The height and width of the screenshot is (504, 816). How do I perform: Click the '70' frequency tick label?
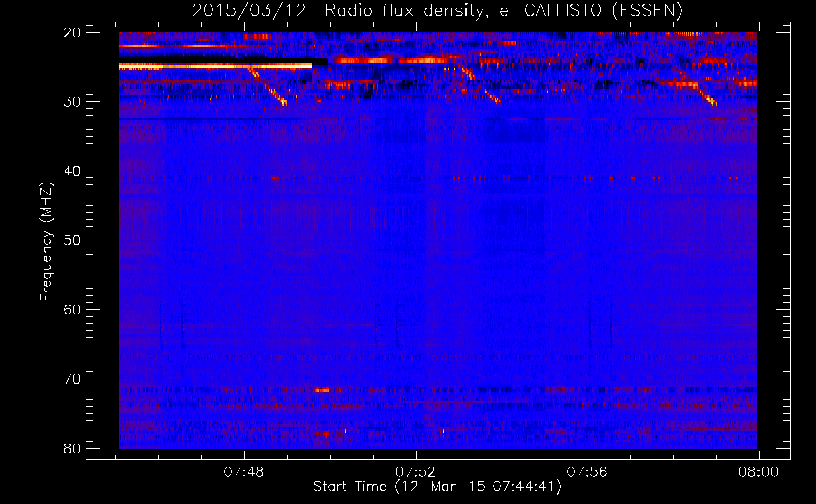tap(72, 379)
